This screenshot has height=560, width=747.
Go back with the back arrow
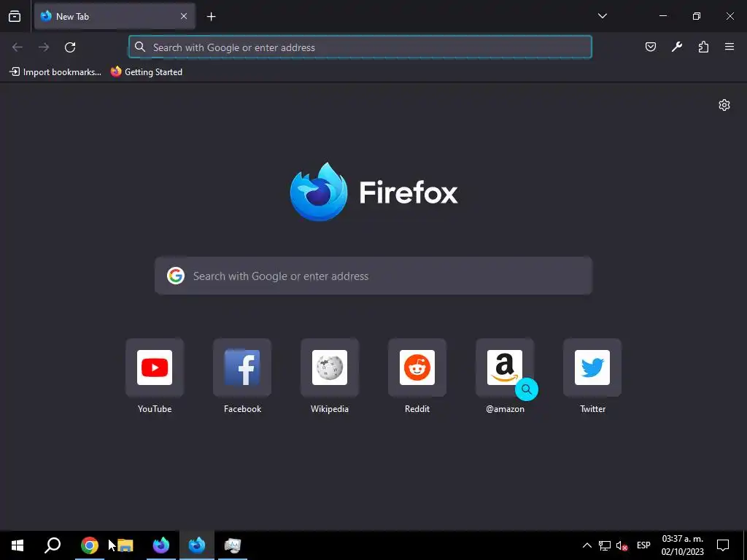click(18, 47)
